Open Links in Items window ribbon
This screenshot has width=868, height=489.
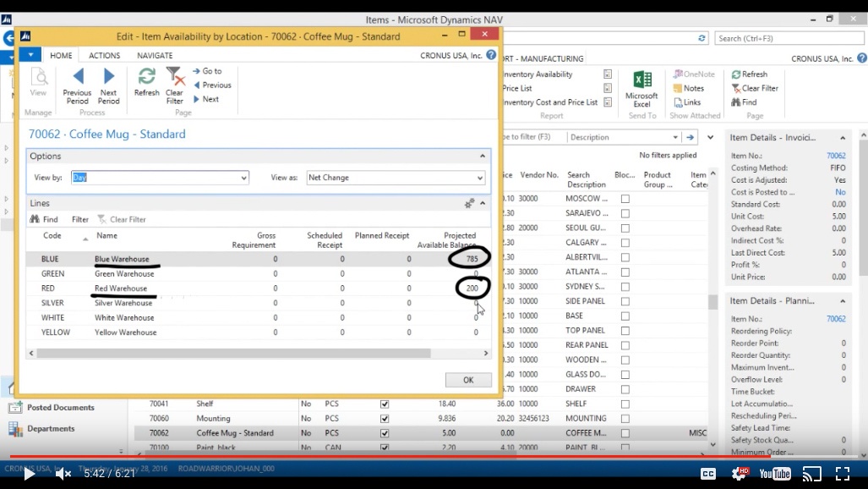687,102
